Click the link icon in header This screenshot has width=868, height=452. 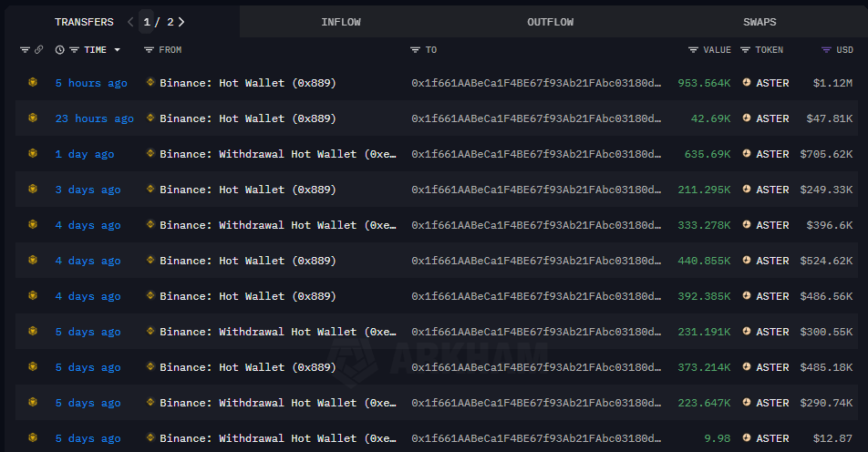[x=38, y=50]
